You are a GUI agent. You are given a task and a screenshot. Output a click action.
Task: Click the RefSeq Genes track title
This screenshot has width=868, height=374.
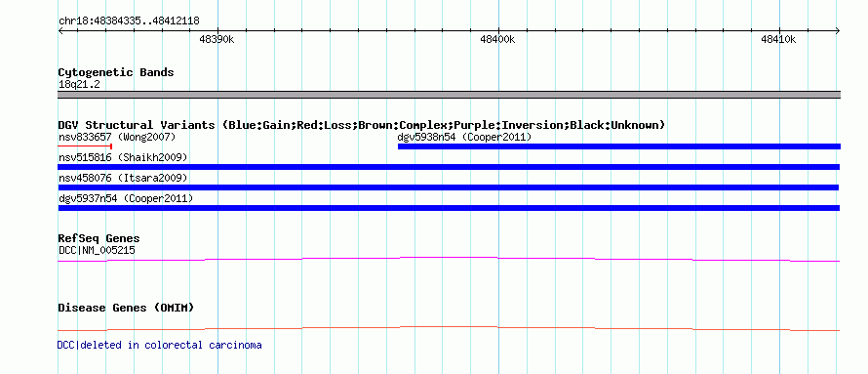click(x=99, y=239)
